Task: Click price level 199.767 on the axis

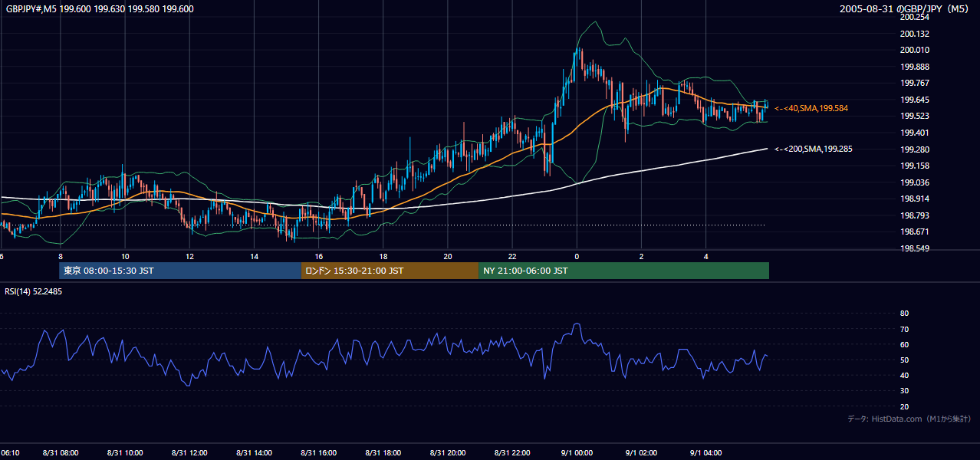Action: (x=915, y=83)
